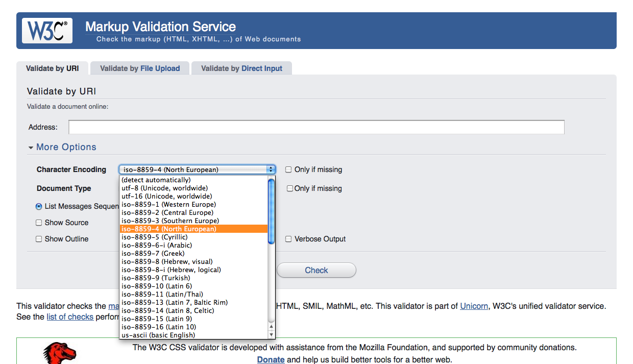
Task: Click the Validate by URI heading
Action: (61, 92)
